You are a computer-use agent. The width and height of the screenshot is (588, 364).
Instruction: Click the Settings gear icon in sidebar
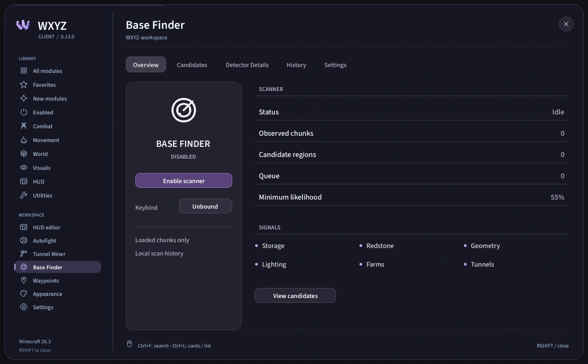(x=23, y=307)
